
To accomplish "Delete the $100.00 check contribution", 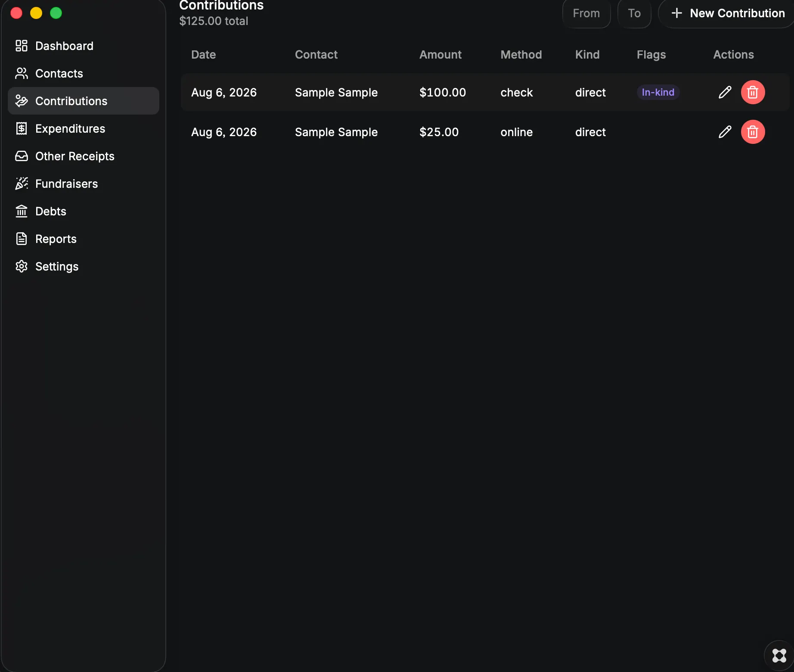I will point(753,92).
